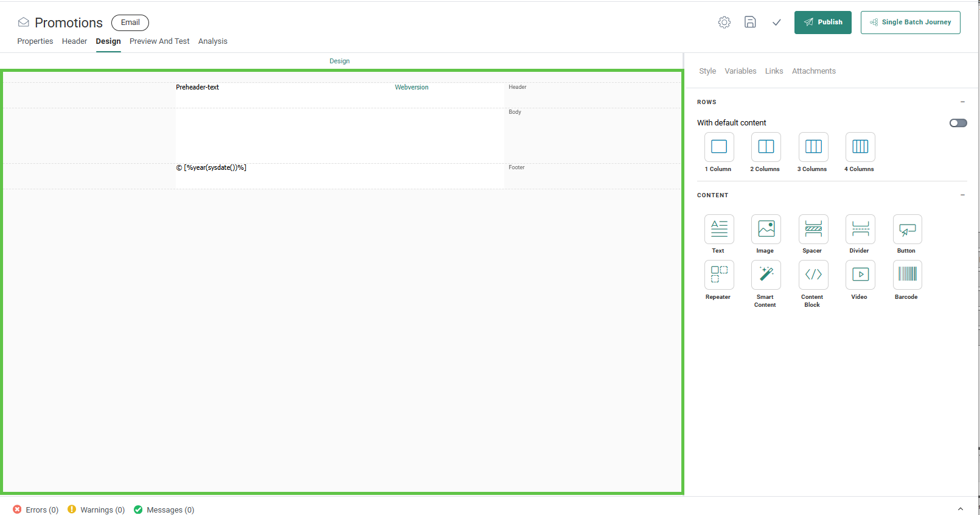Select the Repeater content icon

click(719, 275)
